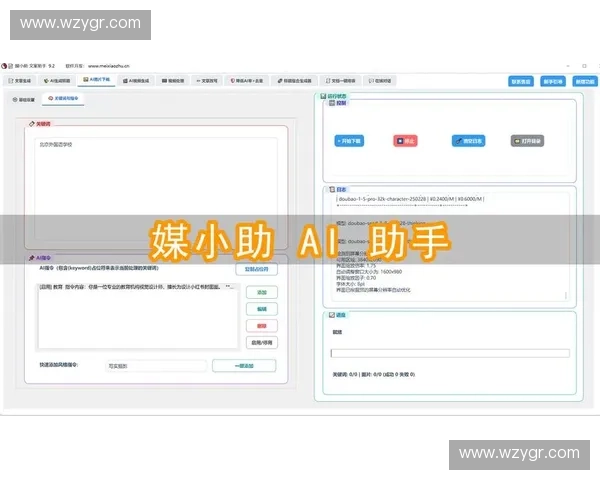Click the red 停止 stop button
This screenshot has height=480, width=600.
click(x=405, y=141)
